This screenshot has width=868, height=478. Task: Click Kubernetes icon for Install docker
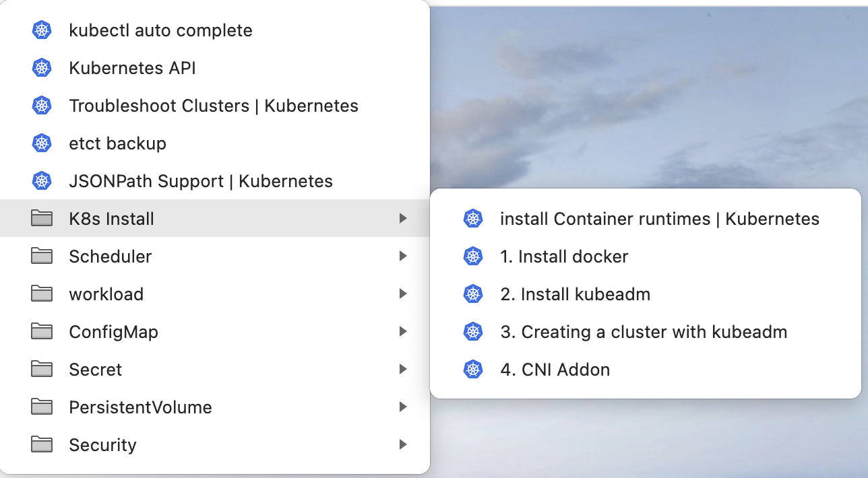(473, 257)
